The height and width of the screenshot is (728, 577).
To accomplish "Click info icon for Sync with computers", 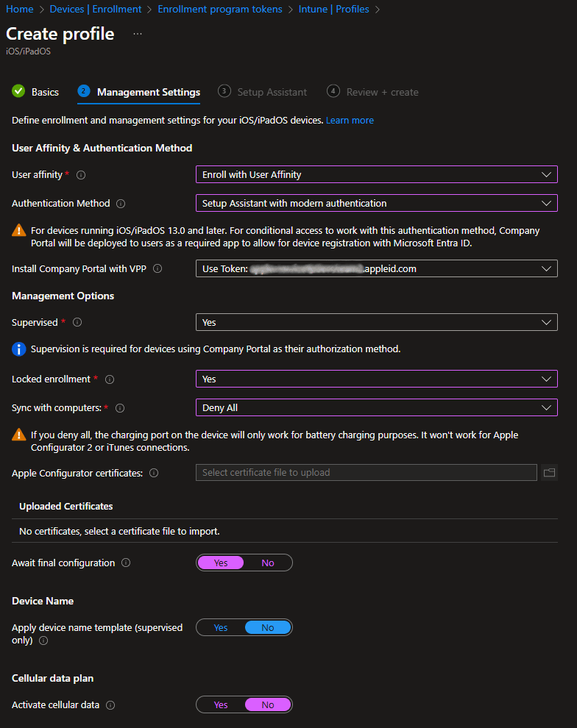I will (120, 408).
